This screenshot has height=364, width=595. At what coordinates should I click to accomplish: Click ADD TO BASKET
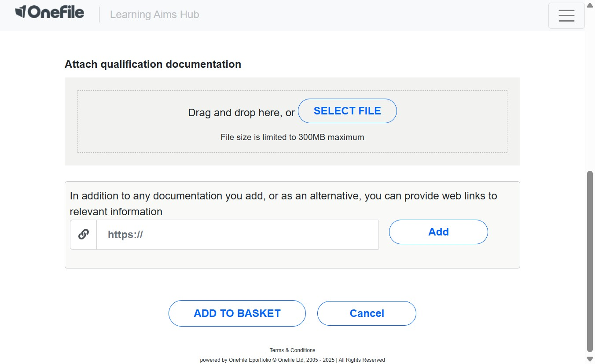(x=237, y=313)
